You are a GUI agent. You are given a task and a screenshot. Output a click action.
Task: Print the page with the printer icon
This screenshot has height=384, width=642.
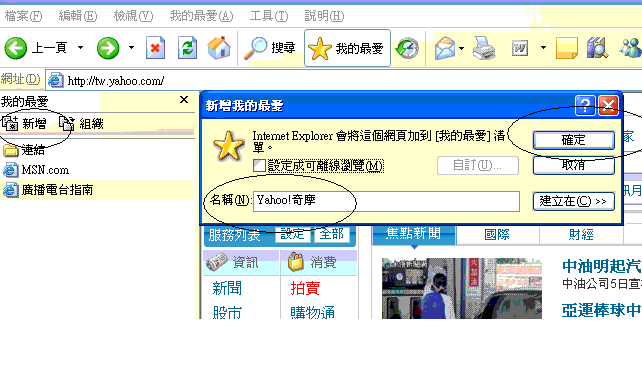[x=484, y=48]
